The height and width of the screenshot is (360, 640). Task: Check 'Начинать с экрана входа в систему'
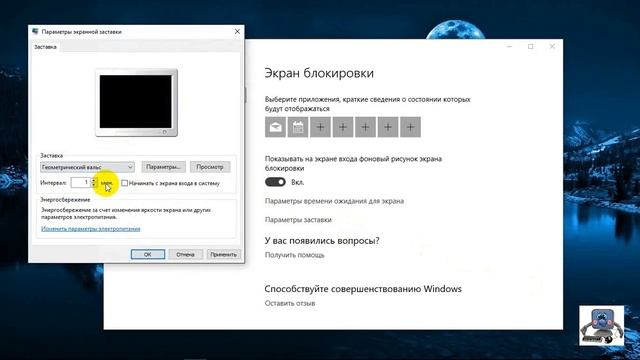[124, 183]
